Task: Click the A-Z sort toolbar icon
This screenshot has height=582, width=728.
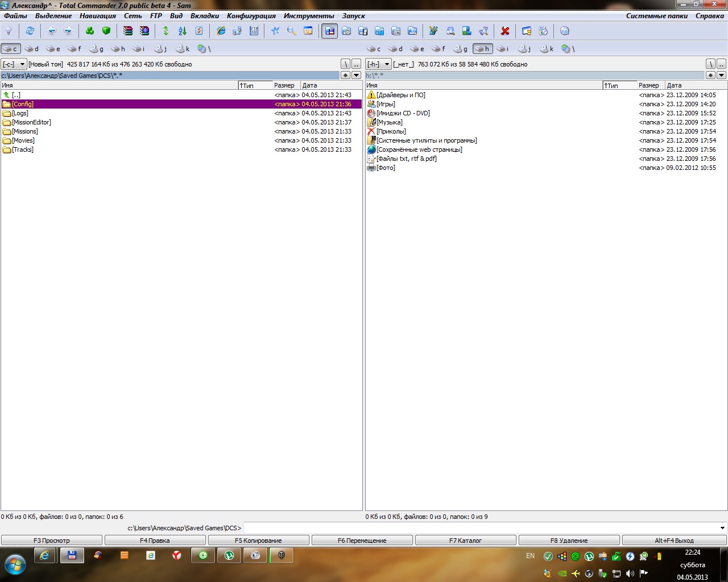Action: pyautogui.click(x=183, y=31)
